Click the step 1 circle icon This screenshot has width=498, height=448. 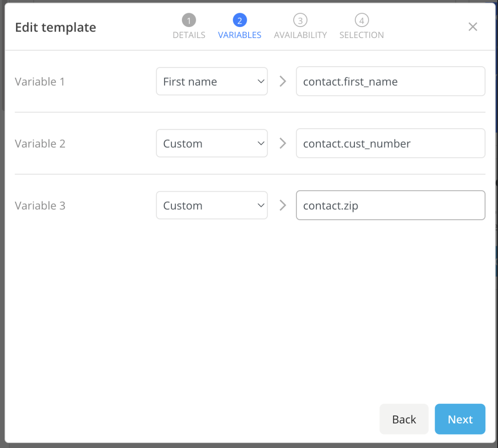(x=189, y=20)
